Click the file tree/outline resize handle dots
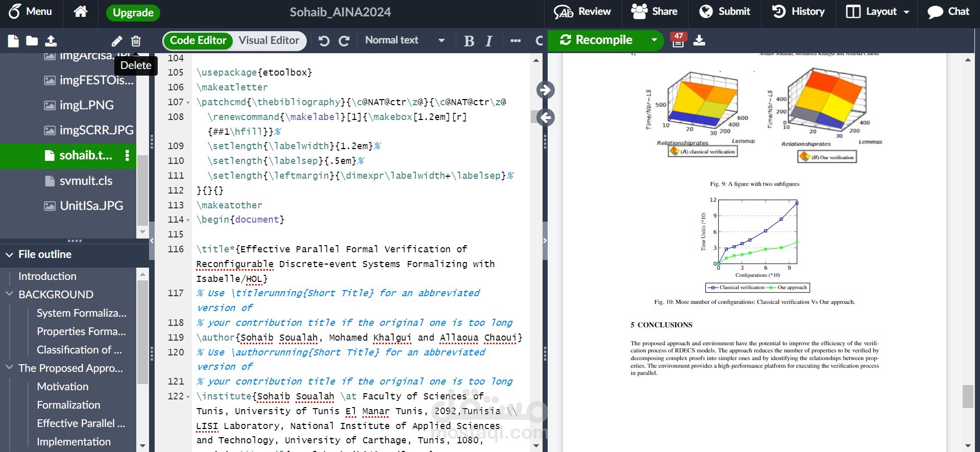The width and height of the screenshot is (980, 452). (x=75, y=241)
